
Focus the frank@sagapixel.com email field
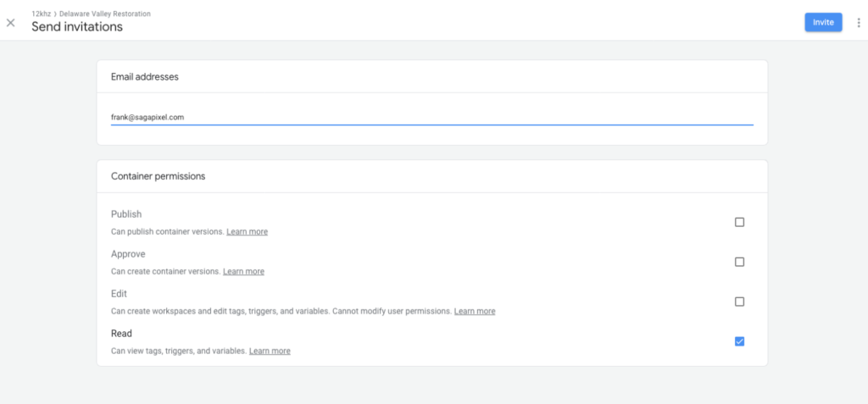431,118
